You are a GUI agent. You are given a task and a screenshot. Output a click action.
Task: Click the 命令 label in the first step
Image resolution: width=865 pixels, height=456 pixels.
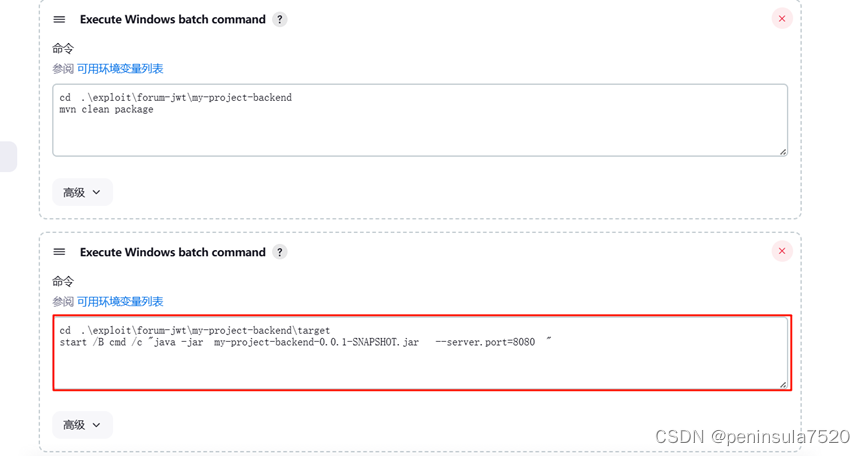coord(63,49)
